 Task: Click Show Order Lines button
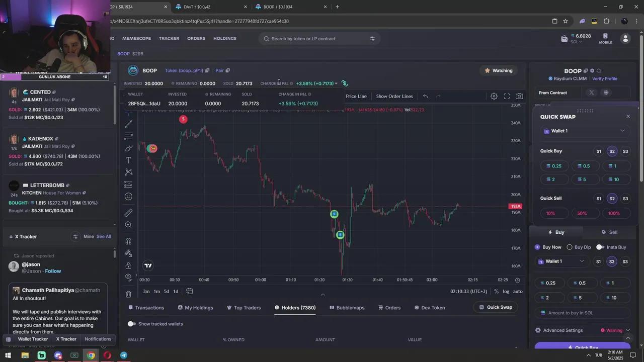394,96
